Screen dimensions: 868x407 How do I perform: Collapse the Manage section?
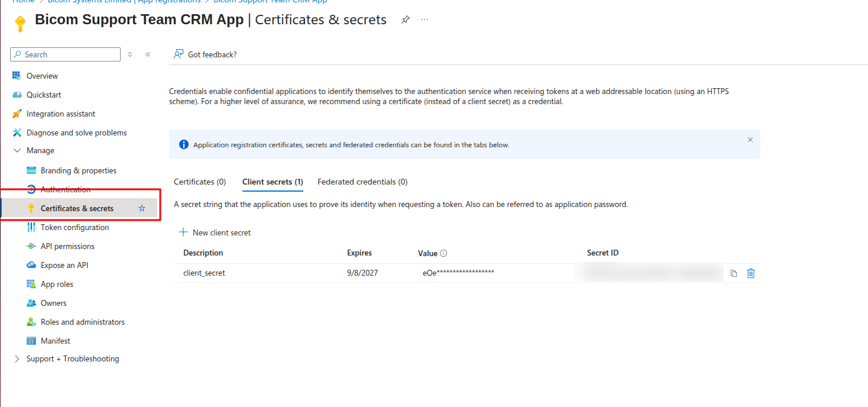(17, 150)
